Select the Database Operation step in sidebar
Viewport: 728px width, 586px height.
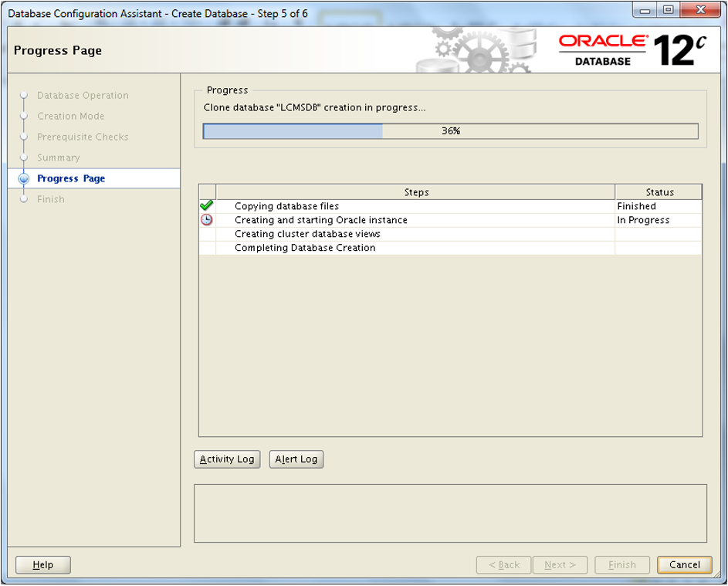(x=83, y=95)
